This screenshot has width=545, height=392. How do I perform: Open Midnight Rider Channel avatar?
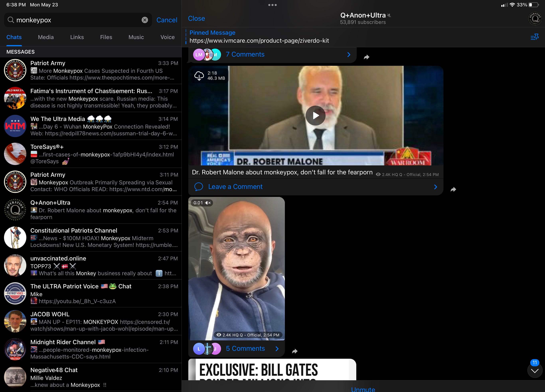point(15,349)
